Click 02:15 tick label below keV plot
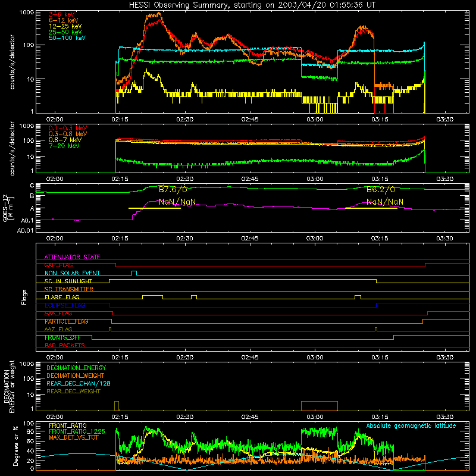 [120, 120]
